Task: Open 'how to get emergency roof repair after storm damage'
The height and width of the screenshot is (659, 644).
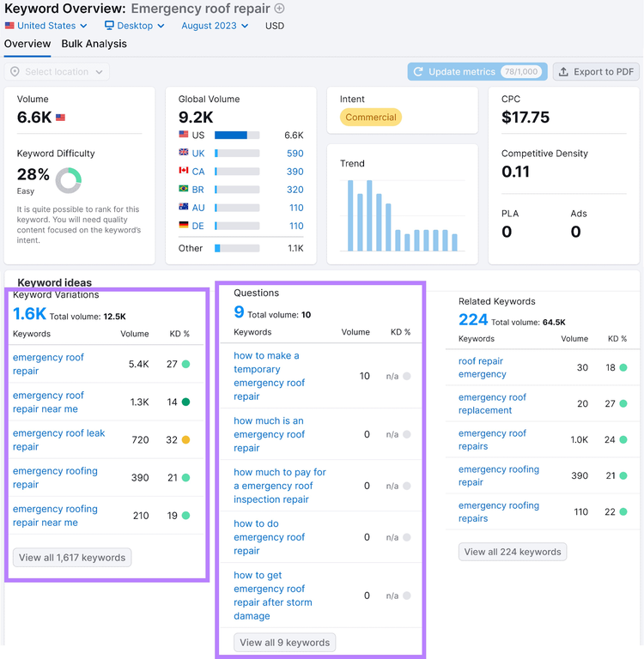Action: pyautogui.click(x=273, y=596)
